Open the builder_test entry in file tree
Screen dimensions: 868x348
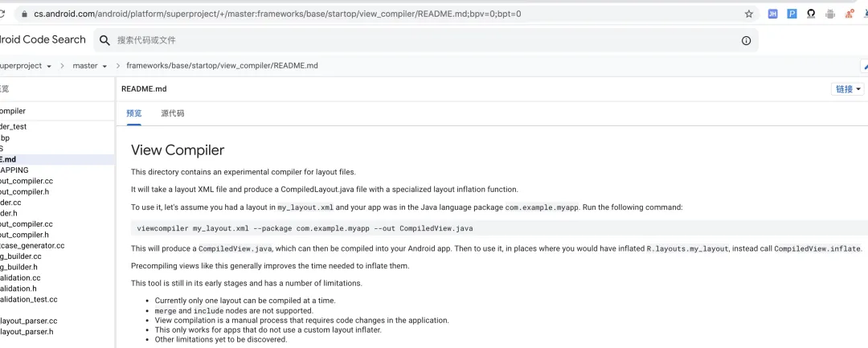[14, 127]
